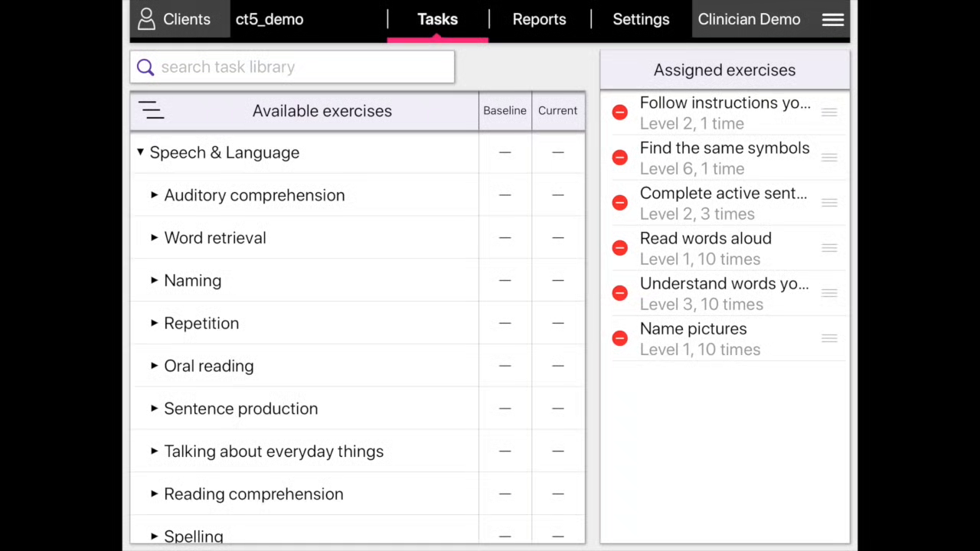Click the filter list icon beside Available exercises
Screen dimensions: 980x551
click(152, 111)
